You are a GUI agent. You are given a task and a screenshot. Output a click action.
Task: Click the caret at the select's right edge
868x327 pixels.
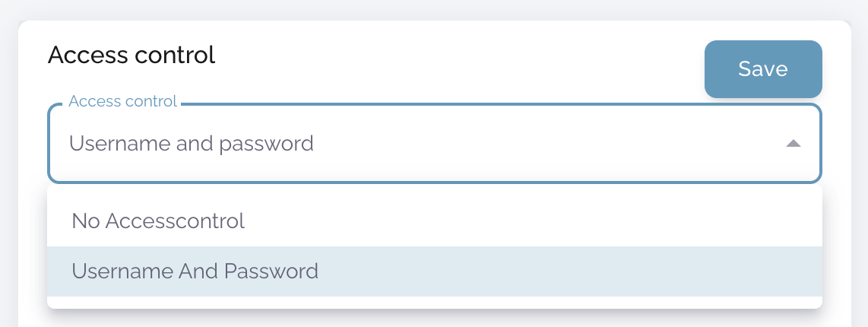point(794,143)
